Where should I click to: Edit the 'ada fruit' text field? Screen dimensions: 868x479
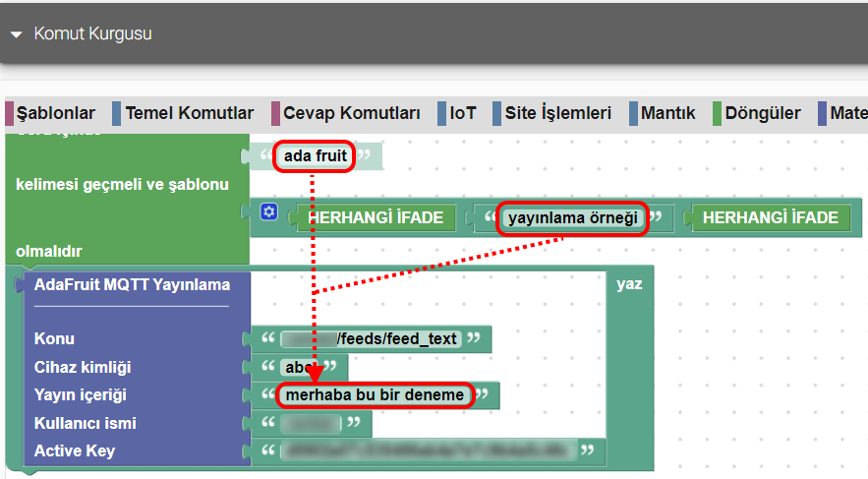pyautogui.click(x=315, y=156)
